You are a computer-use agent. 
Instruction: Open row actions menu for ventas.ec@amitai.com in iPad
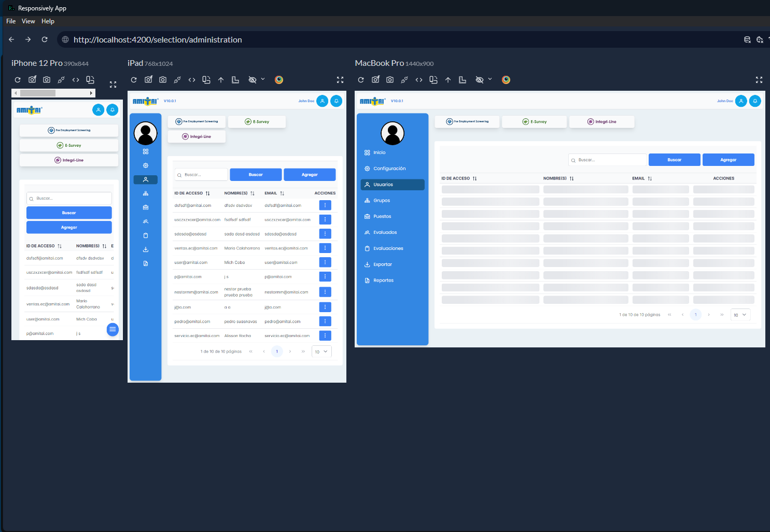pos(325,248)
